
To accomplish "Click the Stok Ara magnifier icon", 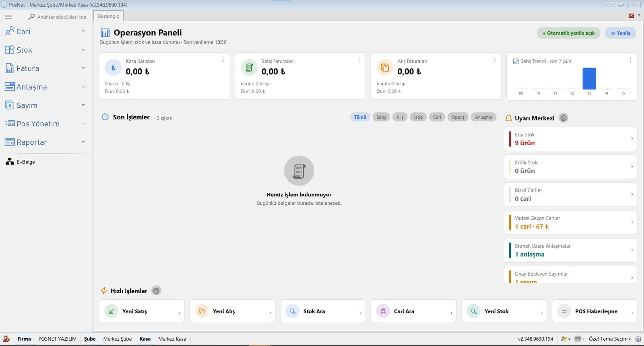I will [x=293, y=311].
